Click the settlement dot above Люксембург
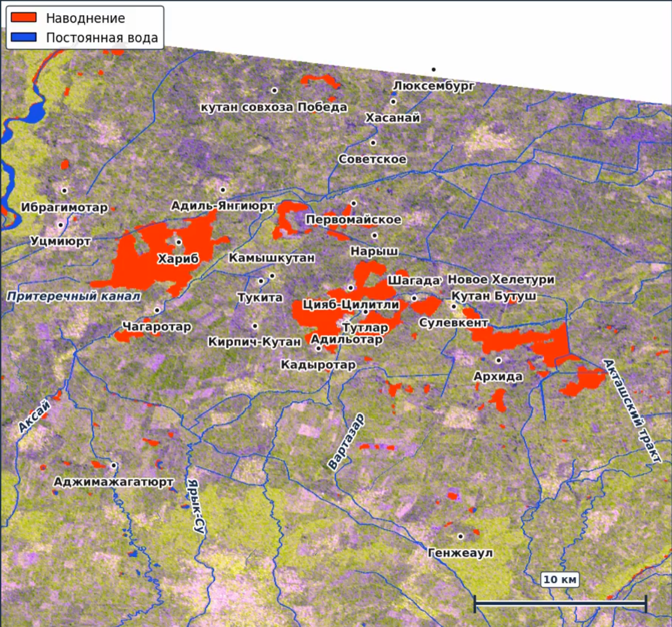This screenshot has height=627, width=672. click(x=434, y=69)
